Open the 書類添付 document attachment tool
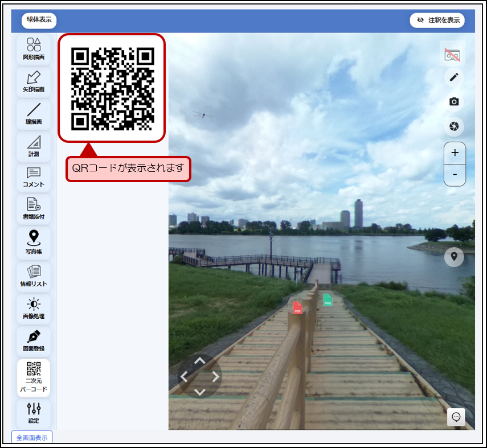 coord(34,209)
